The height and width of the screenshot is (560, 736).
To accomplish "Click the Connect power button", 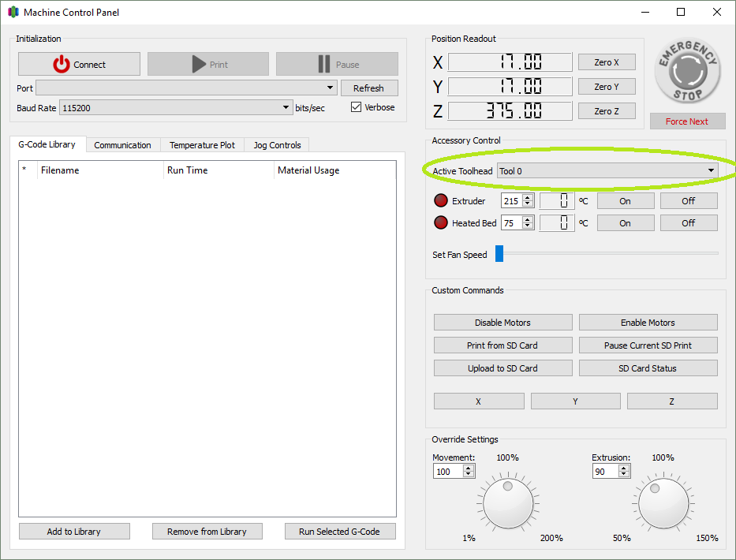I will coord(79,65).
